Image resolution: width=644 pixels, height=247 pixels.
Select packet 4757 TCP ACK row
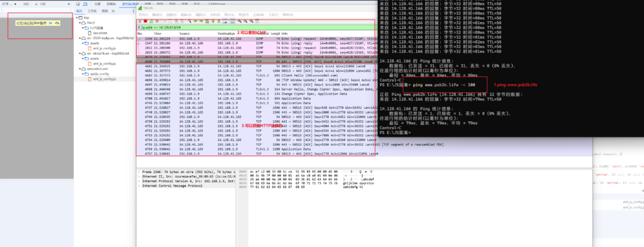[257, 154]
